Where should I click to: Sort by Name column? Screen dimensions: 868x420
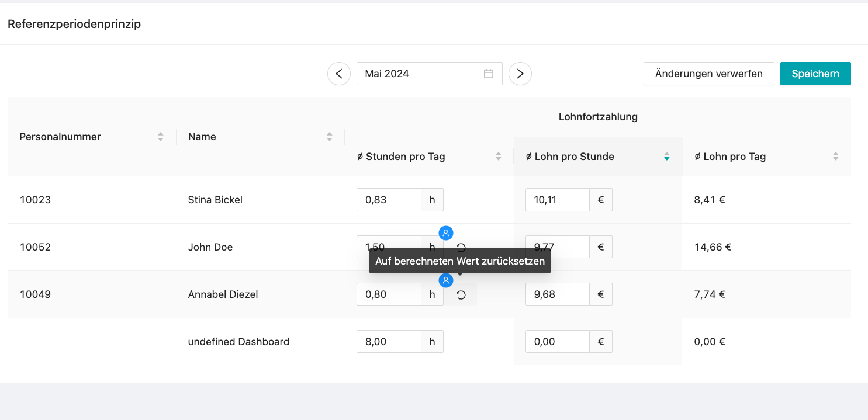(x=330, y=137)
